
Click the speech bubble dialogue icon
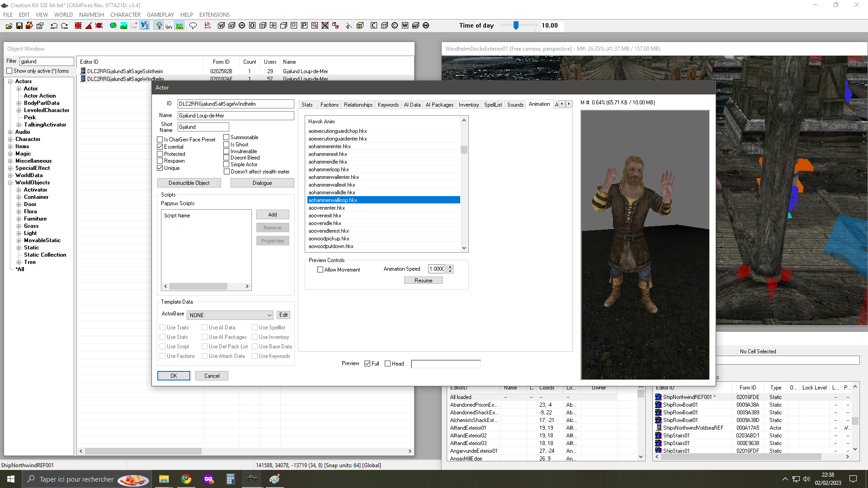tap(193, 26)
